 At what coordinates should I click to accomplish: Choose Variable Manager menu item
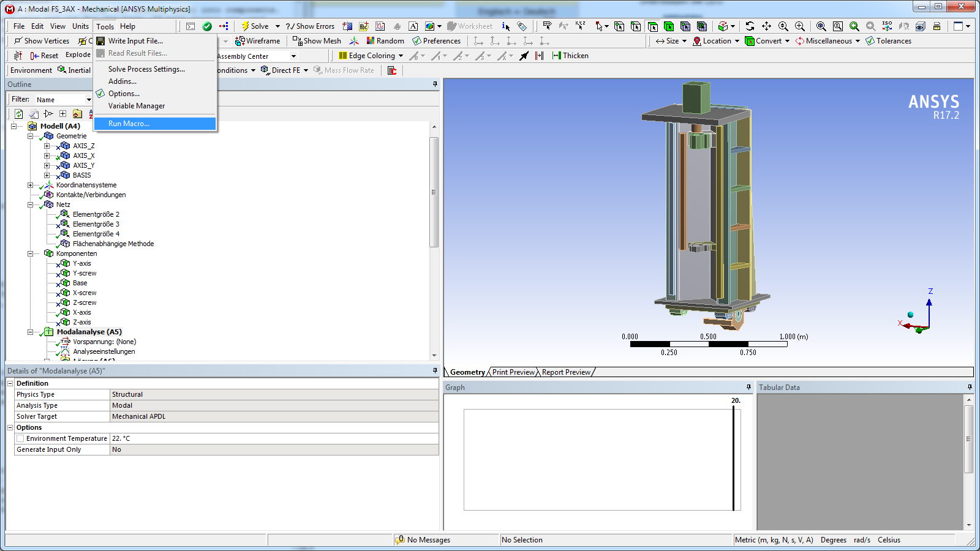(x=155, y=106)
